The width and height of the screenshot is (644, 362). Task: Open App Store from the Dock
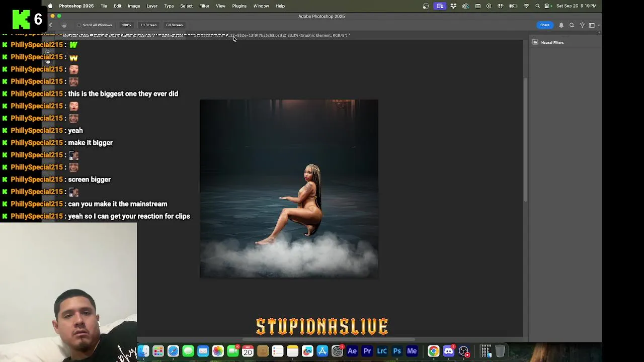(x=323, y=351)
